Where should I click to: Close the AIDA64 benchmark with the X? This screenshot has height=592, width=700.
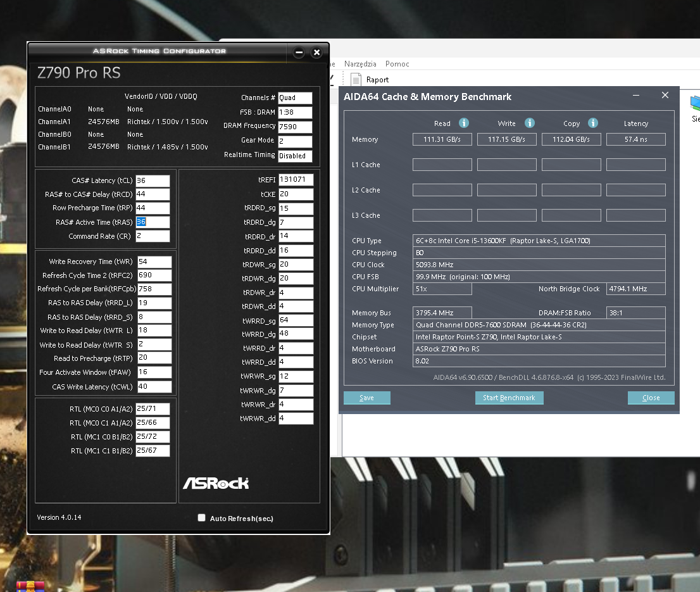665,95
